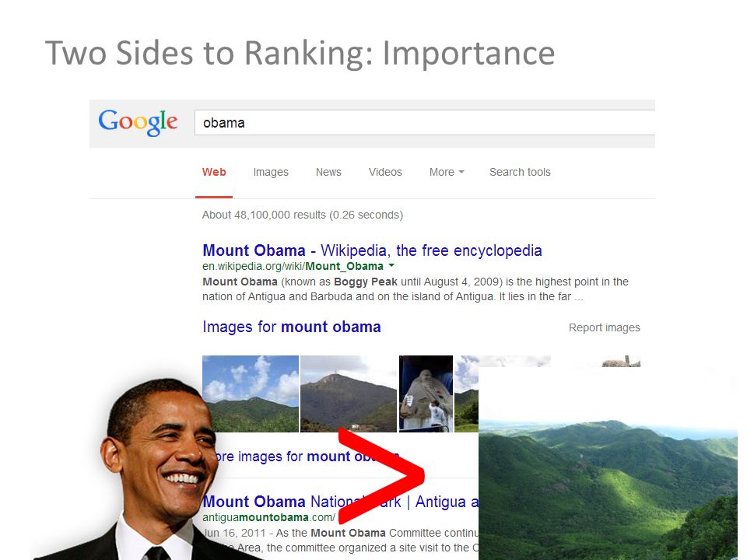747x560 pixels.
Task: Click the antiguamountobama.com URL
Action: tap(268, 517)
